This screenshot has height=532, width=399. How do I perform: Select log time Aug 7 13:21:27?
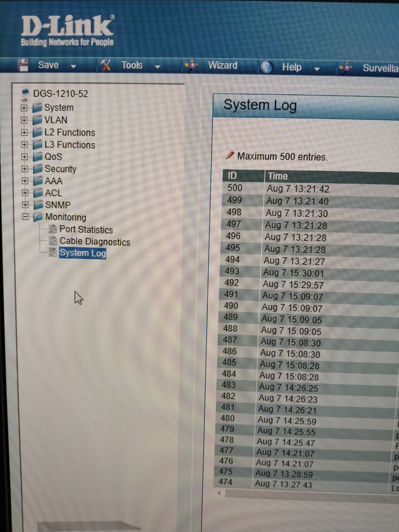coord(294,261)
